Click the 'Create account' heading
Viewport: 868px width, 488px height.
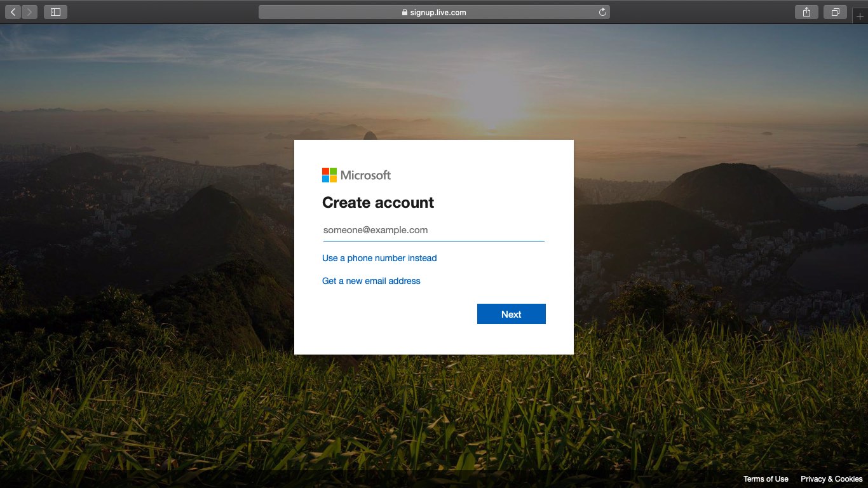click(378, 202)
